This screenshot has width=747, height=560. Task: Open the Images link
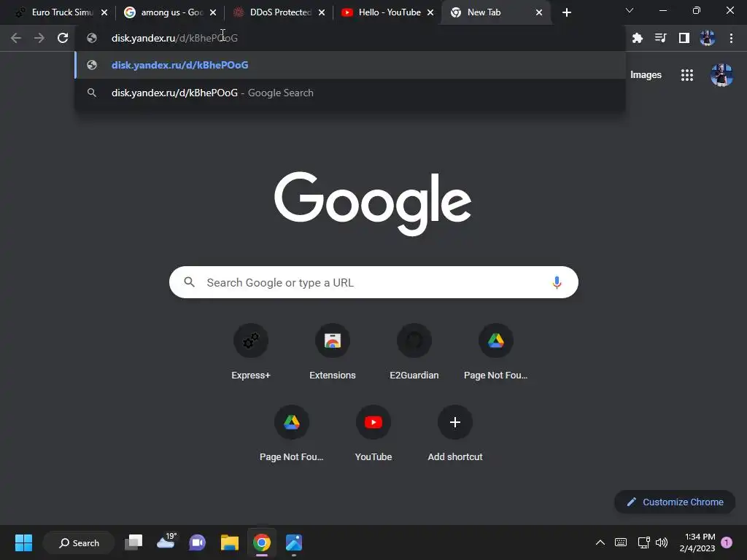(646, 75)
